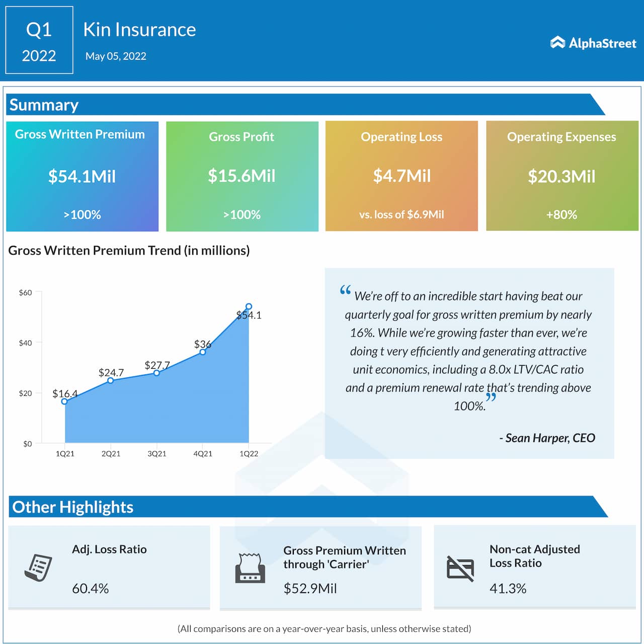Select the Operating Expenses $20.3Mil tile
This screenshot has width=644, height=644.
coord(561,176)
